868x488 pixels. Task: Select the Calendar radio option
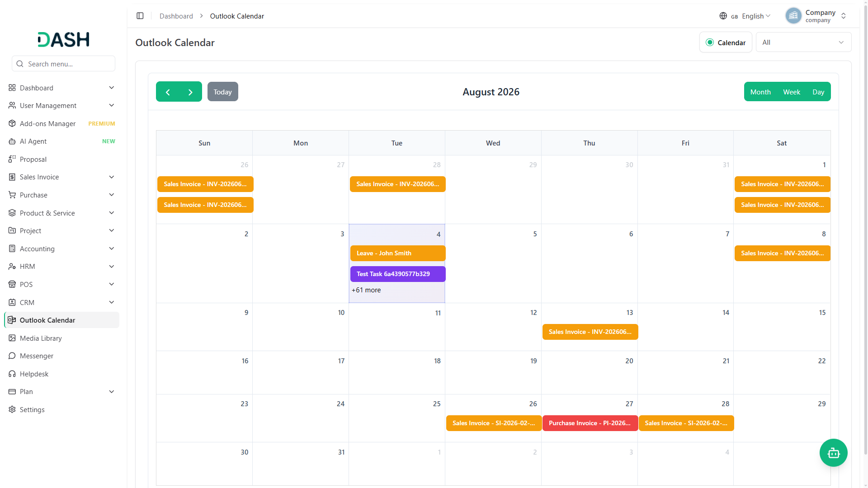click(x=710, y=42)
